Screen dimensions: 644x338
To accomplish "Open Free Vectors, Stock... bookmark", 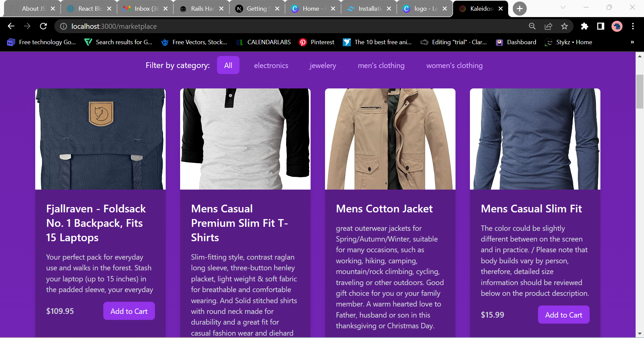I will pos(194,42).
